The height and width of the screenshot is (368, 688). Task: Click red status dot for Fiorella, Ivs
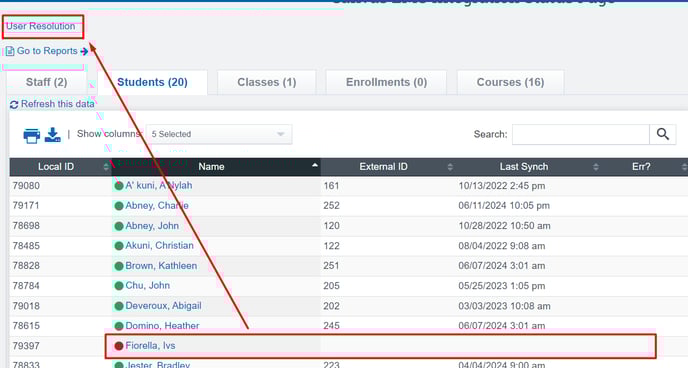(119, 346)
